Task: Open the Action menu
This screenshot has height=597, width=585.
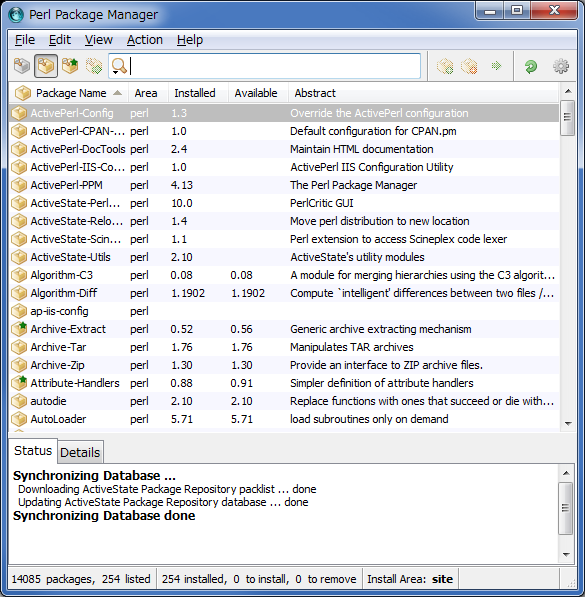Action: tap(145, 40)
